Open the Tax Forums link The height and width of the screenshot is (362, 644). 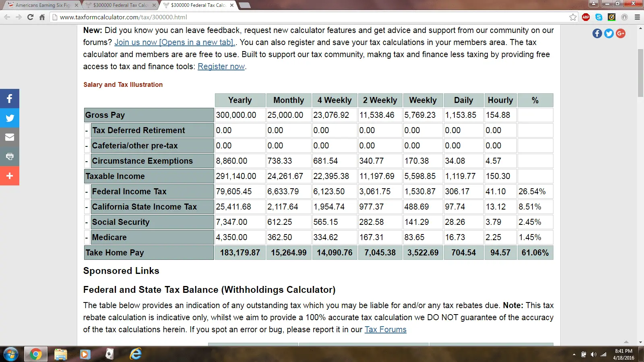pos(385,329)
